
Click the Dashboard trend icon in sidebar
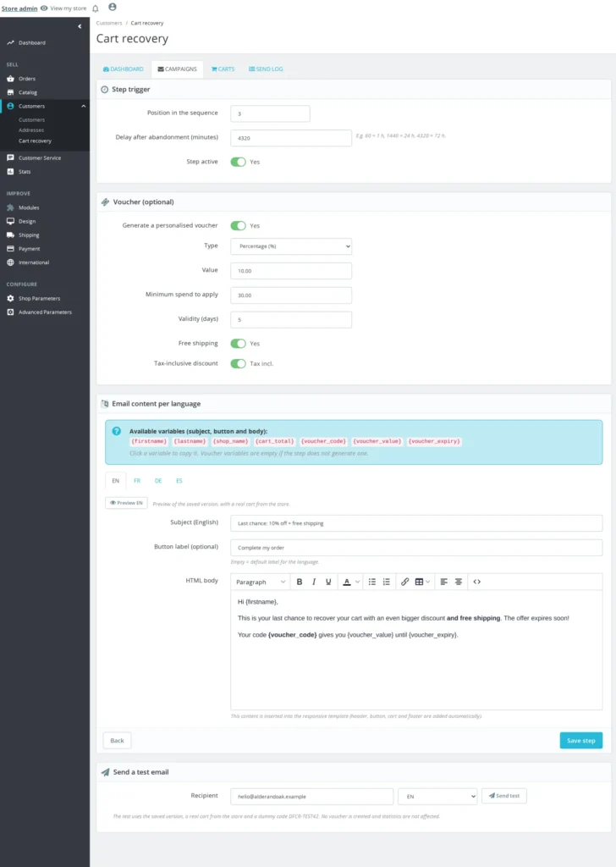point(10,42)
